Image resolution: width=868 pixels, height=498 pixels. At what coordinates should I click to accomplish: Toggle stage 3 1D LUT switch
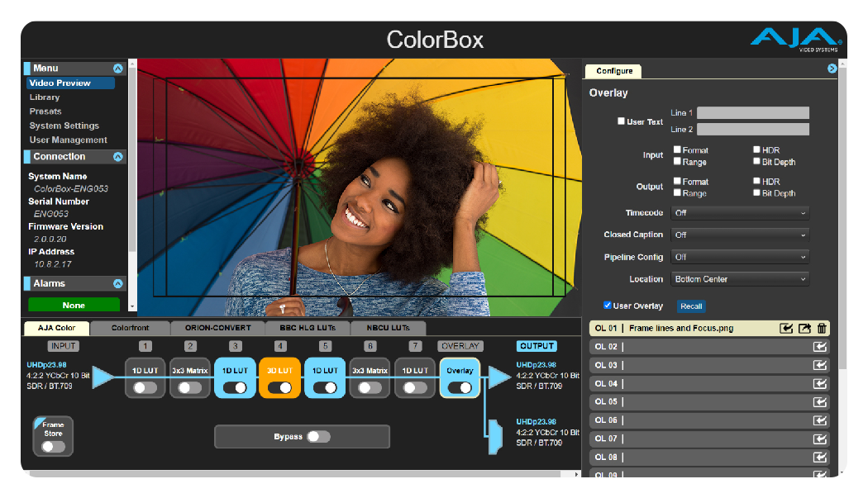tap(235, 388)
